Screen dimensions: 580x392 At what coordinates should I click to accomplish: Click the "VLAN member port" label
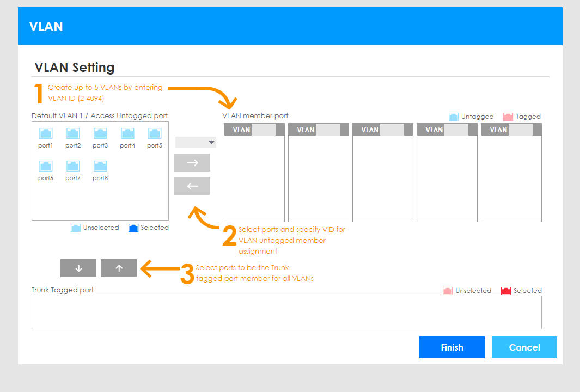tap(255, 116)
